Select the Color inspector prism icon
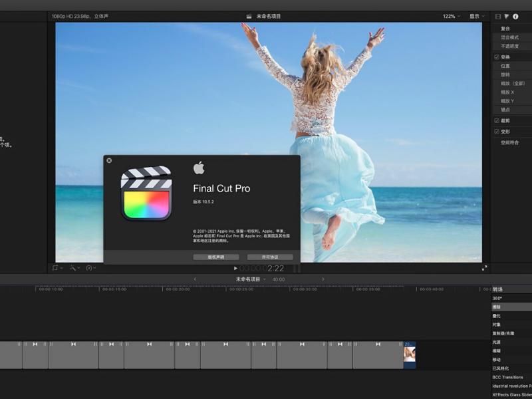This screenshot has width=532, height=399. (507, 16)
